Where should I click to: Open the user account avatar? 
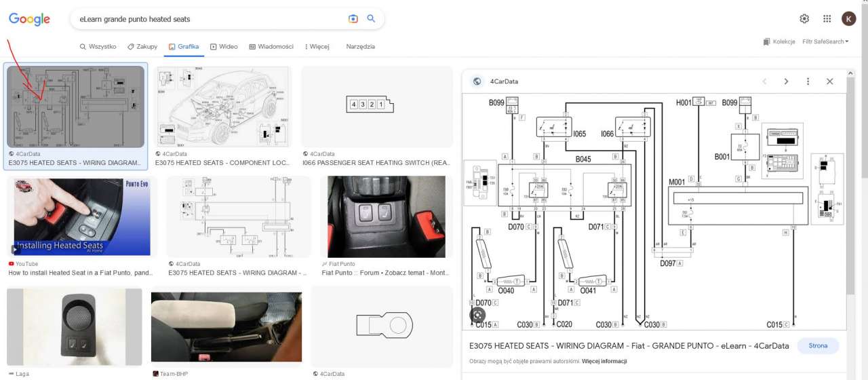(x=848, y=19)
